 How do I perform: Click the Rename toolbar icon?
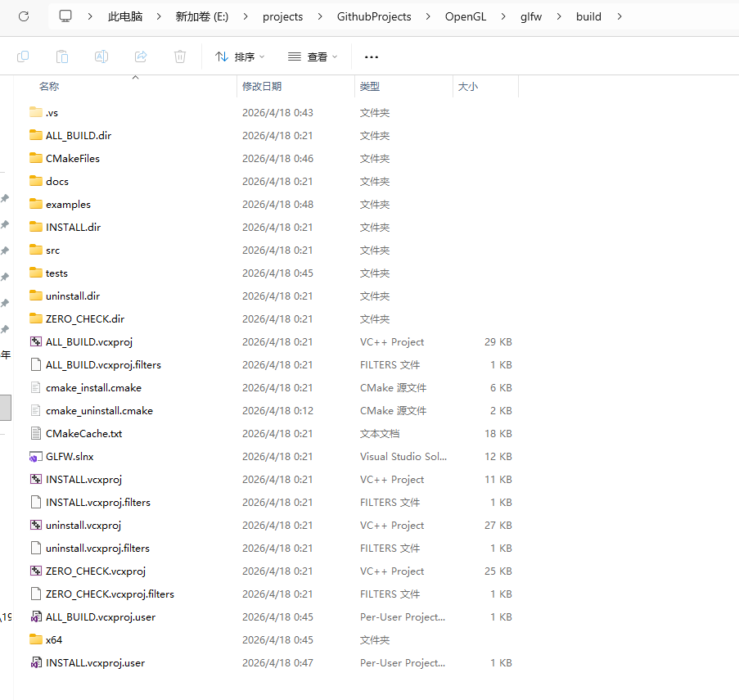coord(101,57)
